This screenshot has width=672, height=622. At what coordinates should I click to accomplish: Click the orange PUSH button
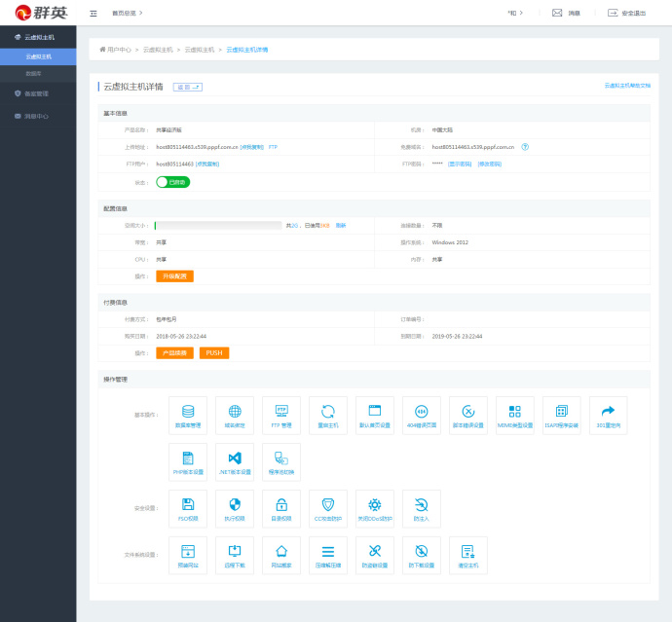click(214, 353)
